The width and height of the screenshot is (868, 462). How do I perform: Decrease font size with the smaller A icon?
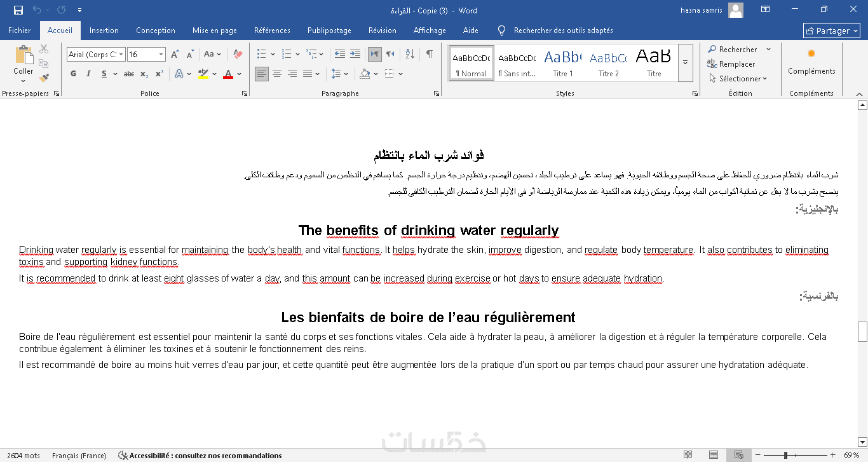(189, 55)
